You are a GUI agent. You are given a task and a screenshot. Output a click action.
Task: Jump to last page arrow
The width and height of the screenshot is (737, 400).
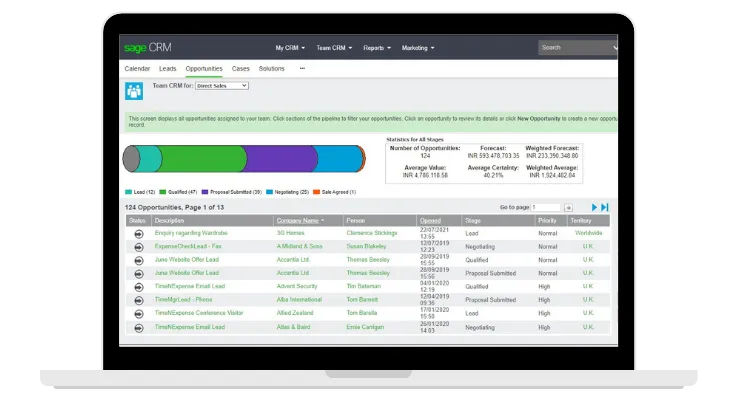(x=605, y=207)
